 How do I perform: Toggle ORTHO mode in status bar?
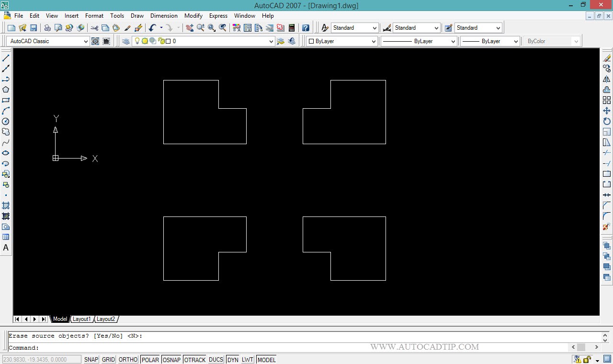pyautogui.click(x=128, y=360)
